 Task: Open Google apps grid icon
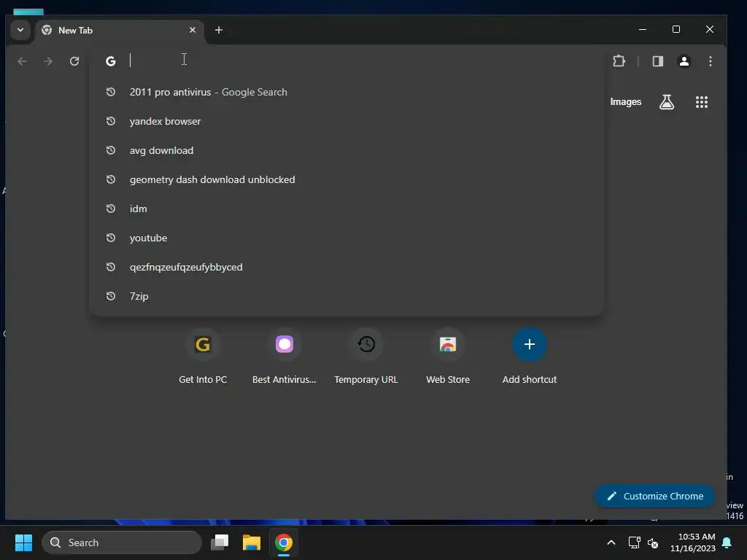point(701,102)
